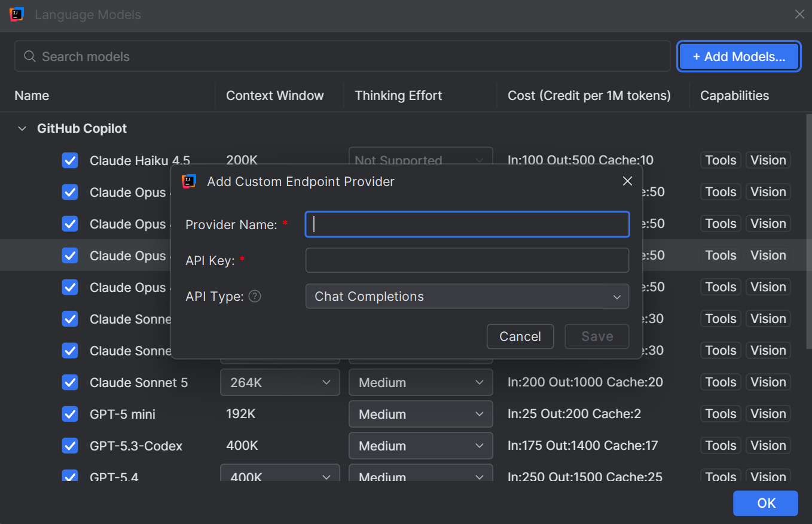
Task: Click cost In:200 Out:1000 Cache:20
Action: 585,382
